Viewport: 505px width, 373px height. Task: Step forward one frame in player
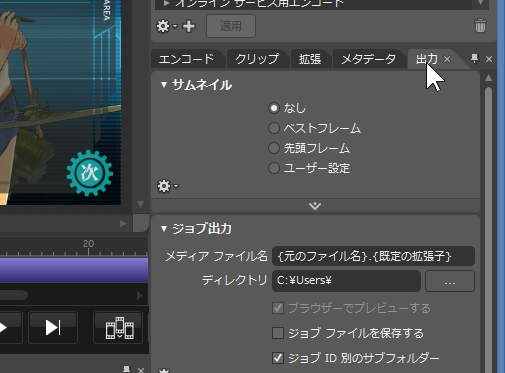[53, 327]
